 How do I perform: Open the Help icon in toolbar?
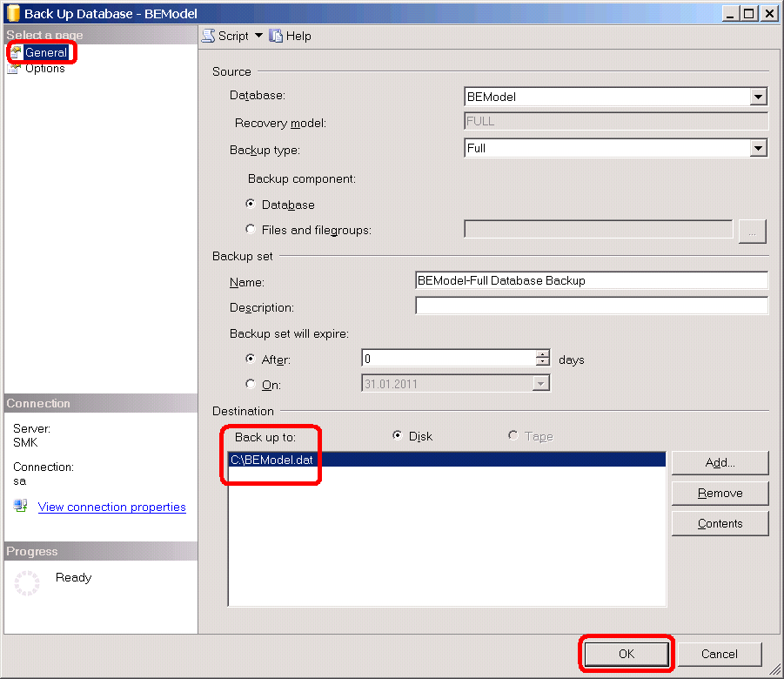pyautogui.click(x=276, y=36)
